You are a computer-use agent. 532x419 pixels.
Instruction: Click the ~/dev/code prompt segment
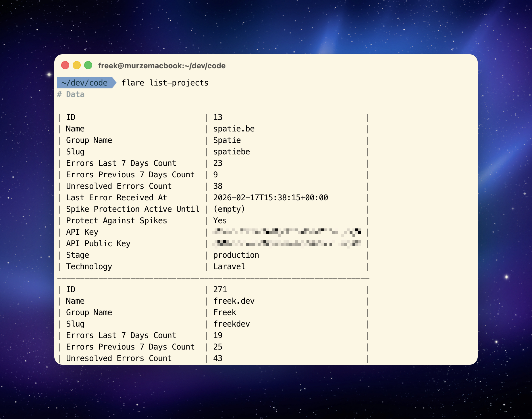[x=84, y=83]
